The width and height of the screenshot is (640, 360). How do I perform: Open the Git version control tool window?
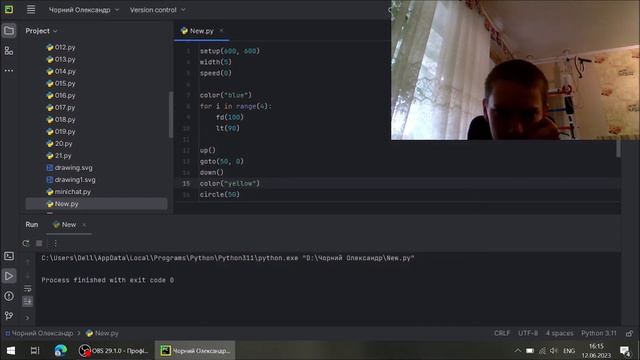click(x=9, y=316)
